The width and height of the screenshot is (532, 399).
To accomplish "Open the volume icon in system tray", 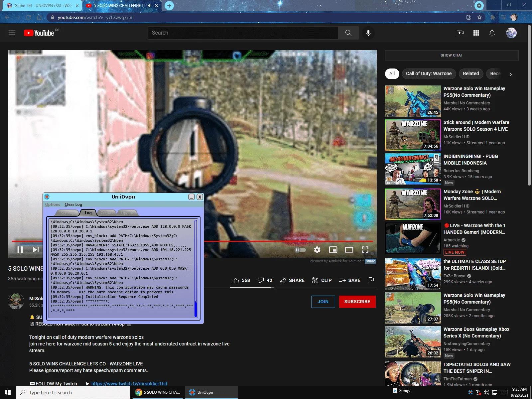I will [x=486, y=392].
